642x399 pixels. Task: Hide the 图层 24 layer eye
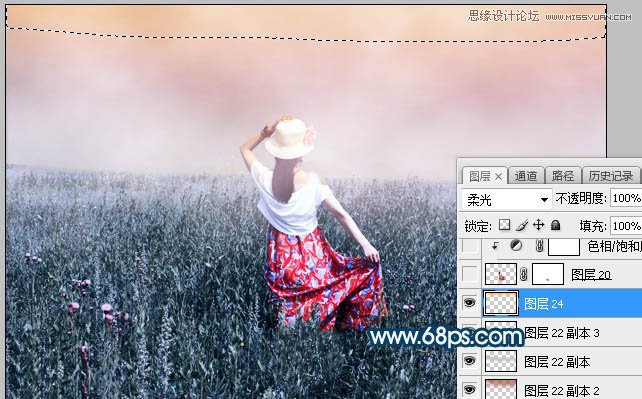tap(470, 303)
